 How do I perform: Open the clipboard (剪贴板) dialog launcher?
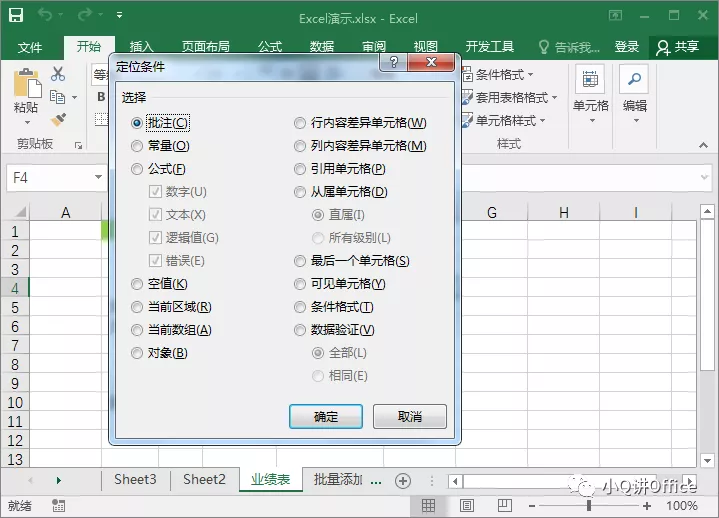(x=78, y=145)
